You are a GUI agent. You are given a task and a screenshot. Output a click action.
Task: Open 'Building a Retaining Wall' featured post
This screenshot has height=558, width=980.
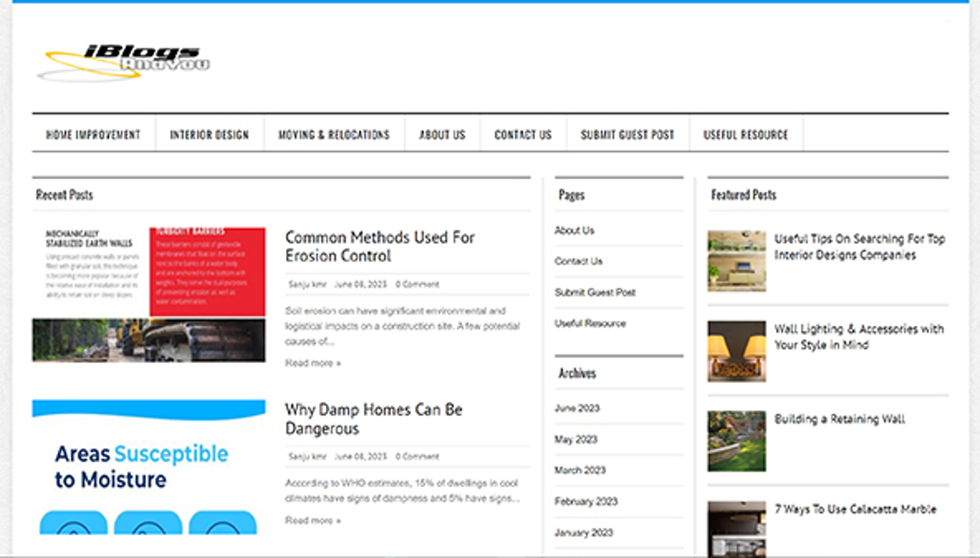tap(839, 419)
